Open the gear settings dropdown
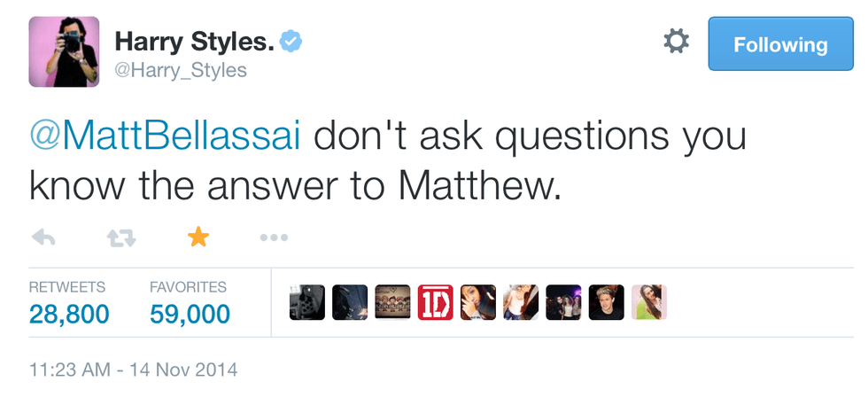This screenshot has height=397, width=868. click(x=677, y=42)
